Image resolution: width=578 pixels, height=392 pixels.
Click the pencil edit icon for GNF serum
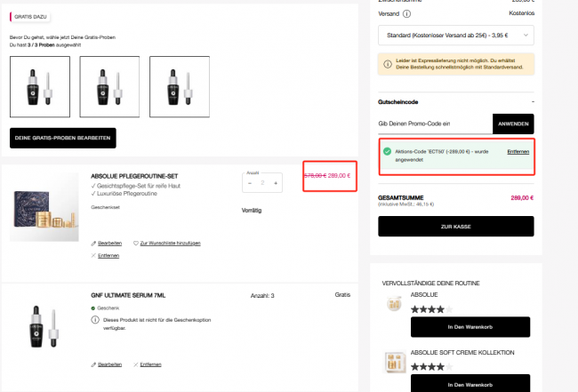(93, 364)
